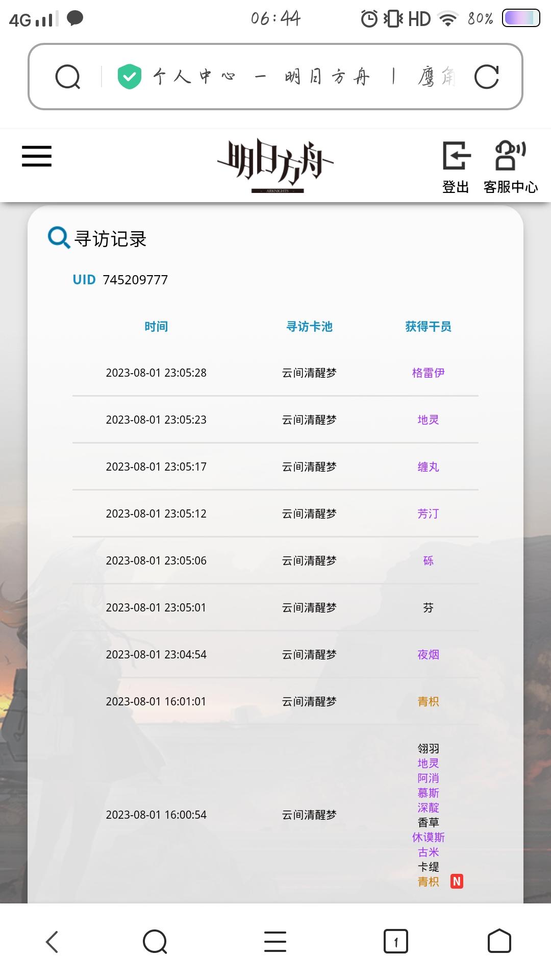551x980 pixels.
Task: Tap operator name 古米
Action: tap(429, 852)
